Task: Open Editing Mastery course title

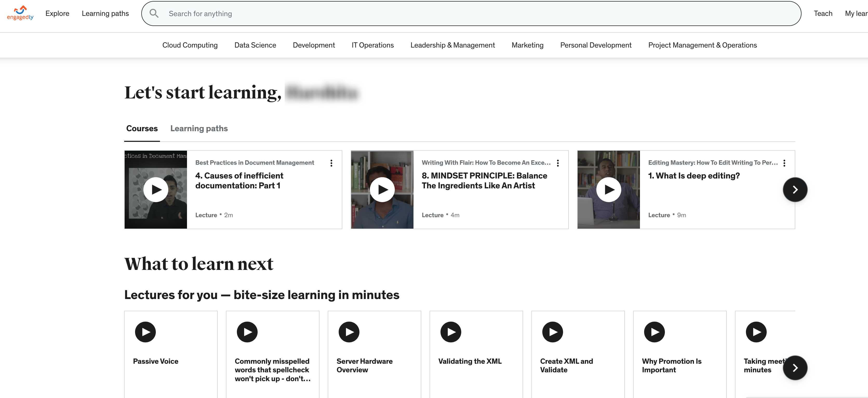Action: 713,162
